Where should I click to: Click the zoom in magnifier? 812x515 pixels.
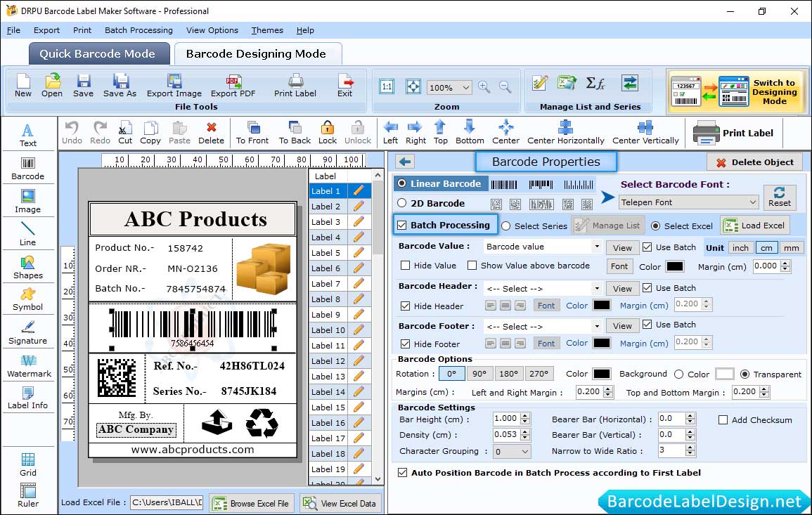[484, 87]
